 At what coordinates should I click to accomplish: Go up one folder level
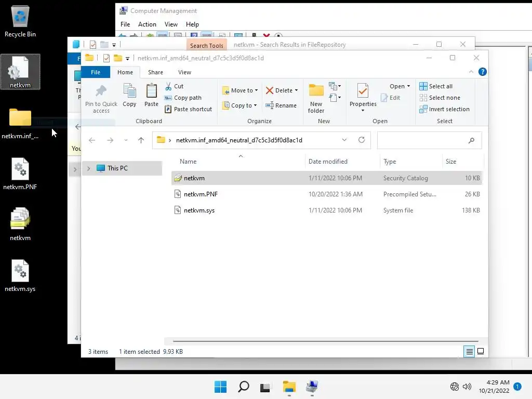[141, 140]
